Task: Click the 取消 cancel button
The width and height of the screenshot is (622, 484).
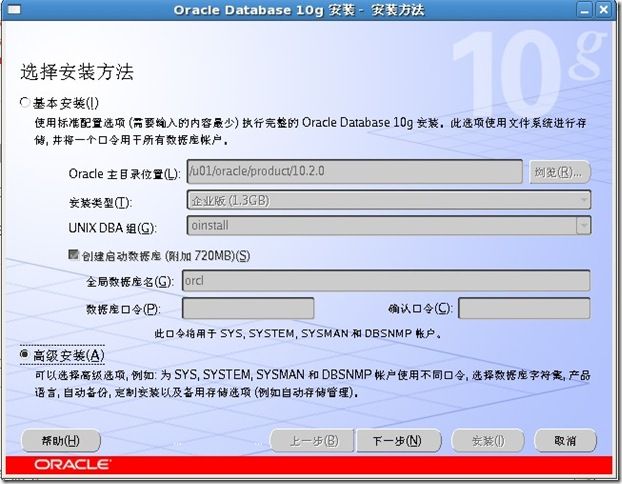Action: click(565, 440)
